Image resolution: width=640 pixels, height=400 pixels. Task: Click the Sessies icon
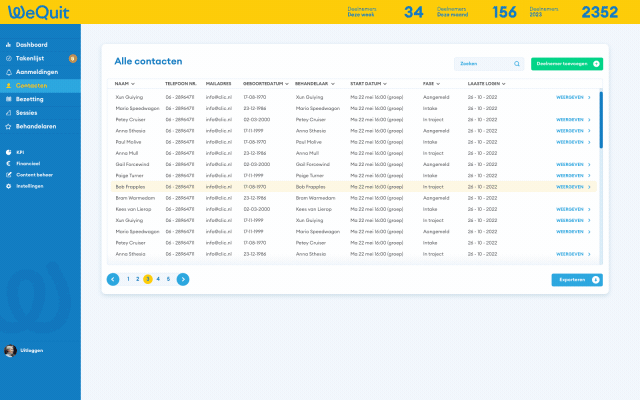[x=8, y=113]
